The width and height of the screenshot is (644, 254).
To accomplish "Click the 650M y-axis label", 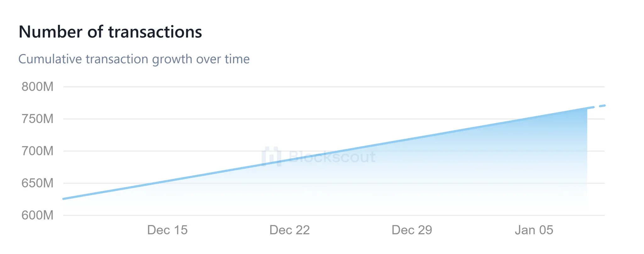I will coord(37,183).
